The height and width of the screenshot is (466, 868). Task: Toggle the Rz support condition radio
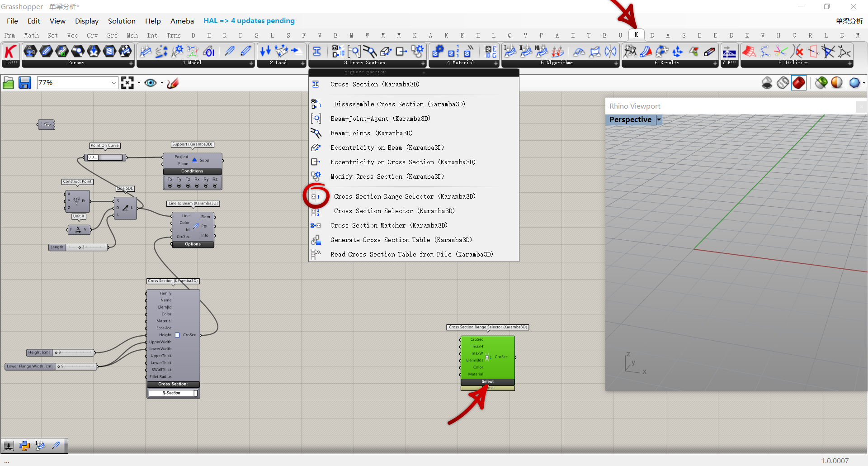[215, 186]
